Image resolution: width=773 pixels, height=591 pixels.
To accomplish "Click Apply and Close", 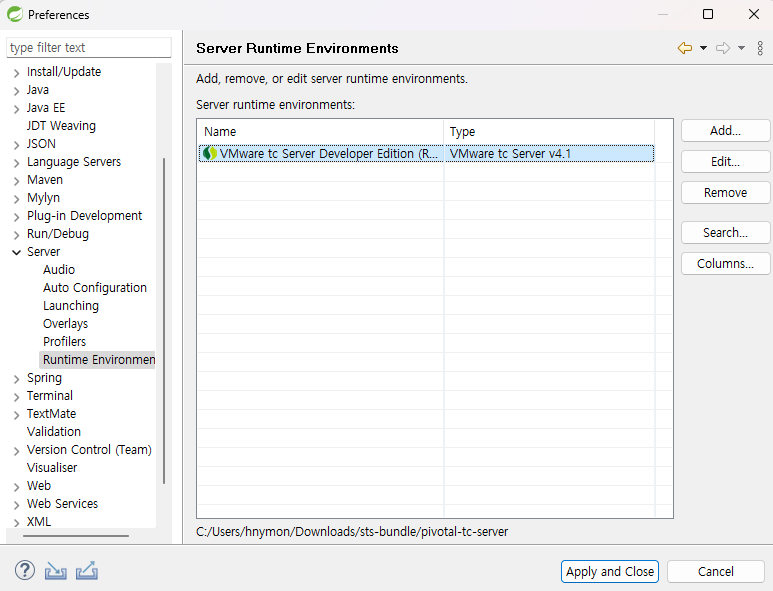I will [x=610, y=571].
